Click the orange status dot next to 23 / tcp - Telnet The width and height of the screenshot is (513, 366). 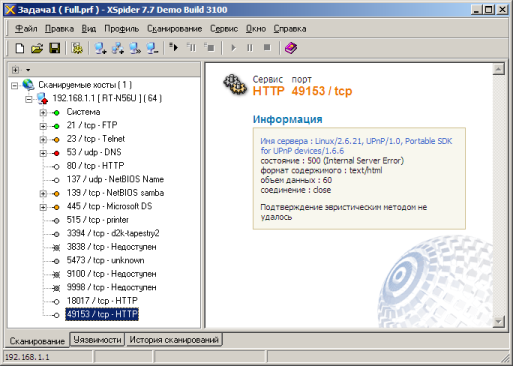coord(56,140)
